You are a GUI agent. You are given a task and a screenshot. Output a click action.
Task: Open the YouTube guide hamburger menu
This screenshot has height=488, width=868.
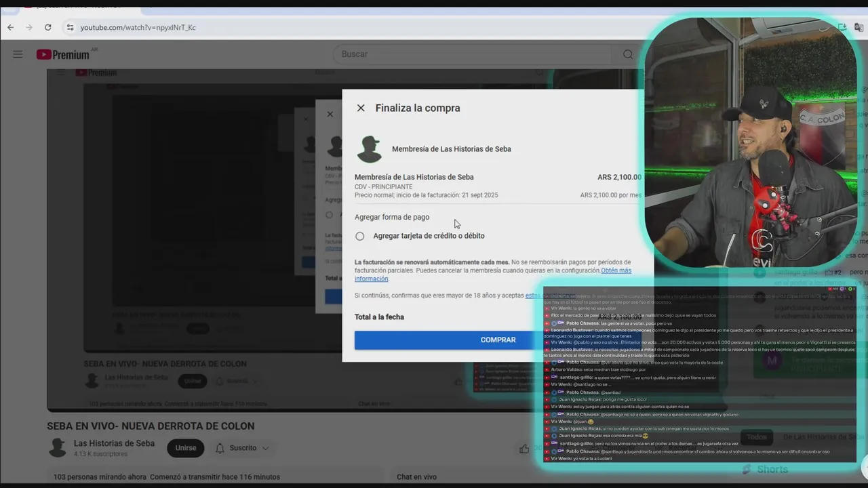18,54
